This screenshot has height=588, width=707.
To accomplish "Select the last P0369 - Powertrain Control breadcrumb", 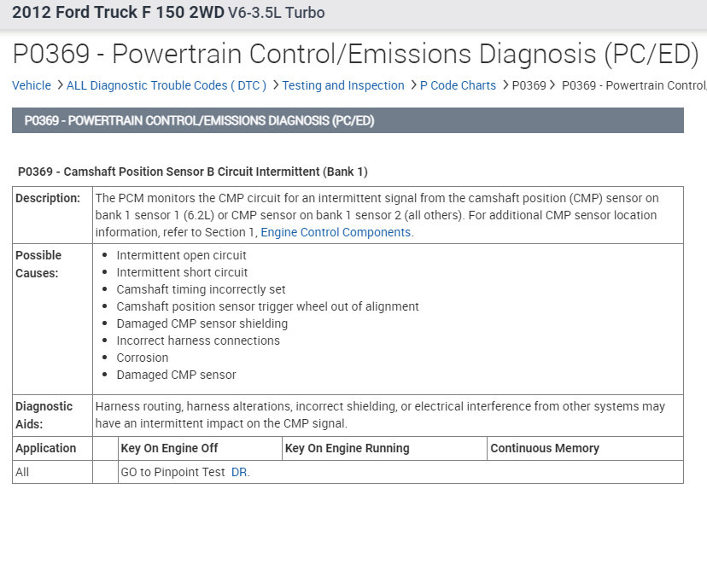I will tap(634, 85).
